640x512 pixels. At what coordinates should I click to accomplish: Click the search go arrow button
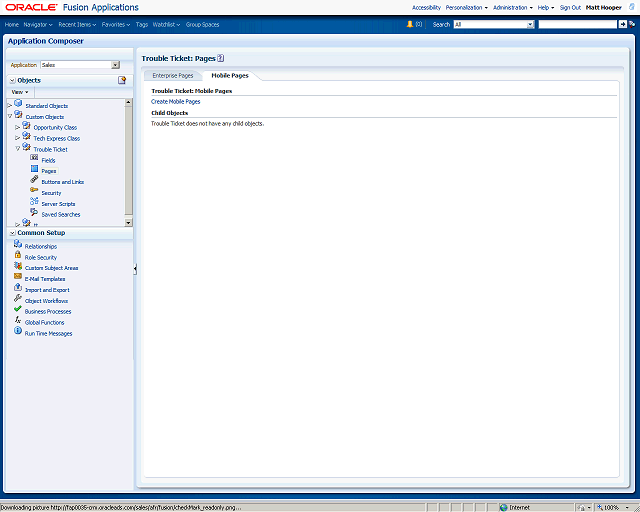623,24
